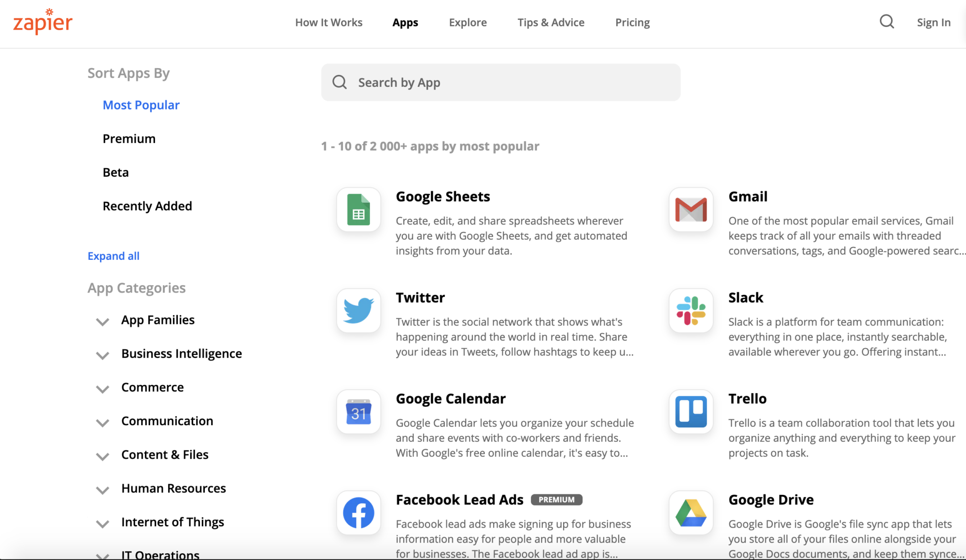This screenshot has height=560, width=966.
Task: Click the Expand all link
Action: [114, 256]
